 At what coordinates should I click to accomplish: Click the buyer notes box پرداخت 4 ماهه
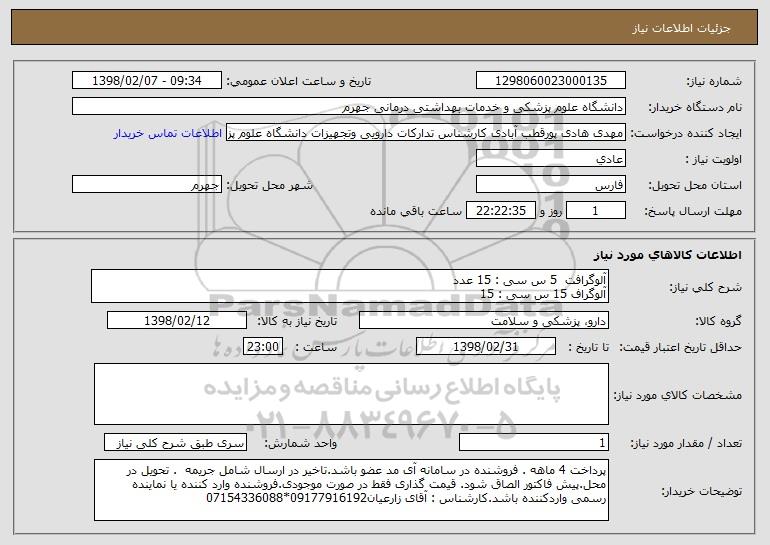point(351,490)
